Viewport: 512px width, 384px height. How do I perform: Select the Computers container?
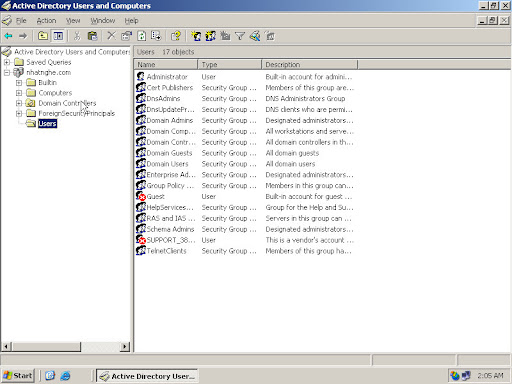[x=55, y=93]
